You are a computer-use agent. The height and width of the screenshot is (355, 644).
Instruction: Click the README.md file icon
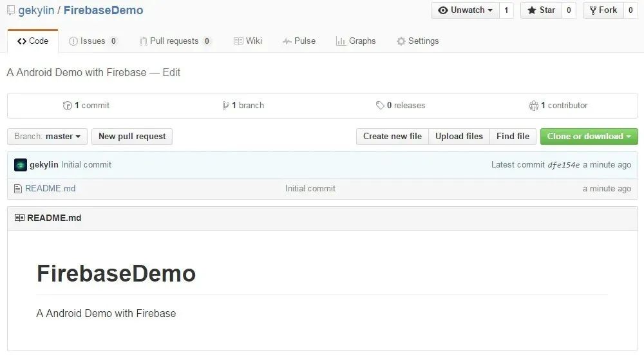click(x=17, y=189)
